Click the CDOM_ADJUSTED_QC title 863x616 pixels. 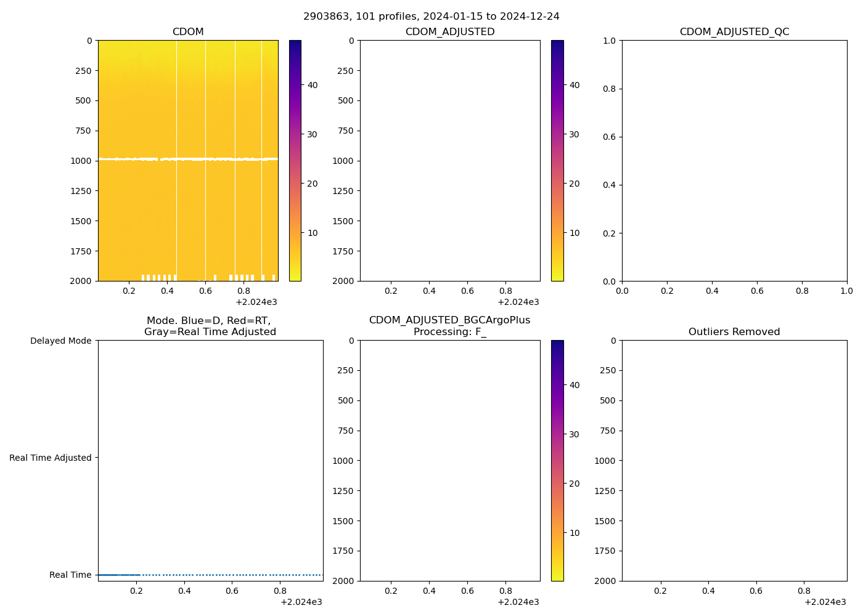coord(734,32)
